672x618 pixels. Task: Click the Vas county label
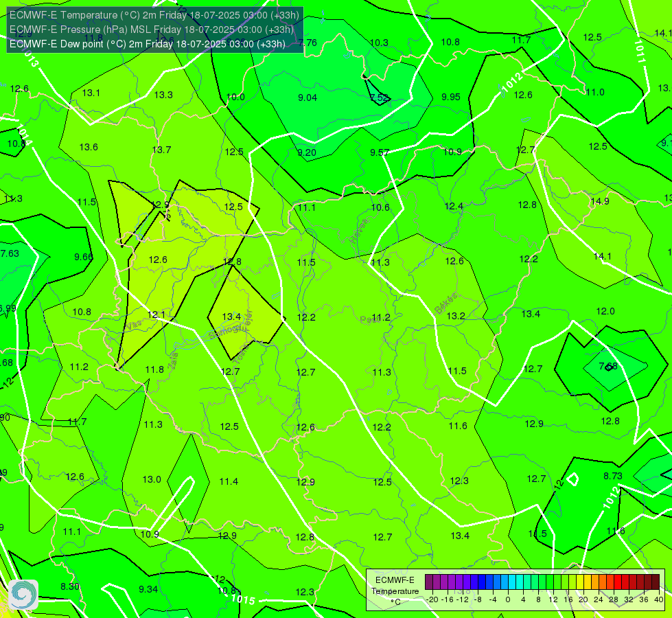[134, 325]
